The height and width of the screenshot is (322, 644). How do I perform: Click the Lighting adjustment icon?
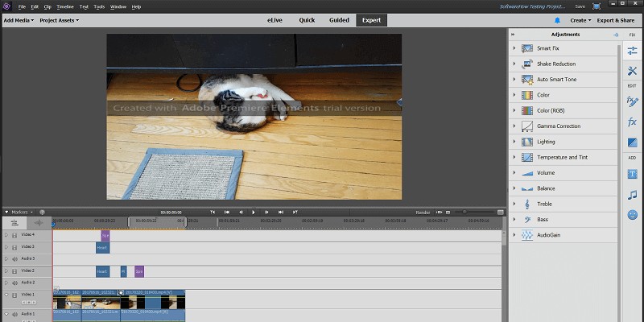point(527,142)
